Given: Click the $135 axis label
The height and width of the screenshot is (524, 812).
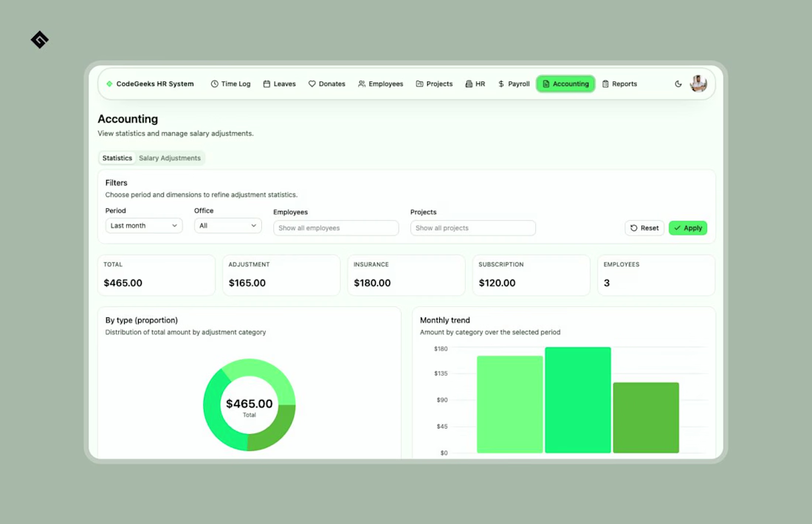Looking at the screenshot, I should point(441,373).
